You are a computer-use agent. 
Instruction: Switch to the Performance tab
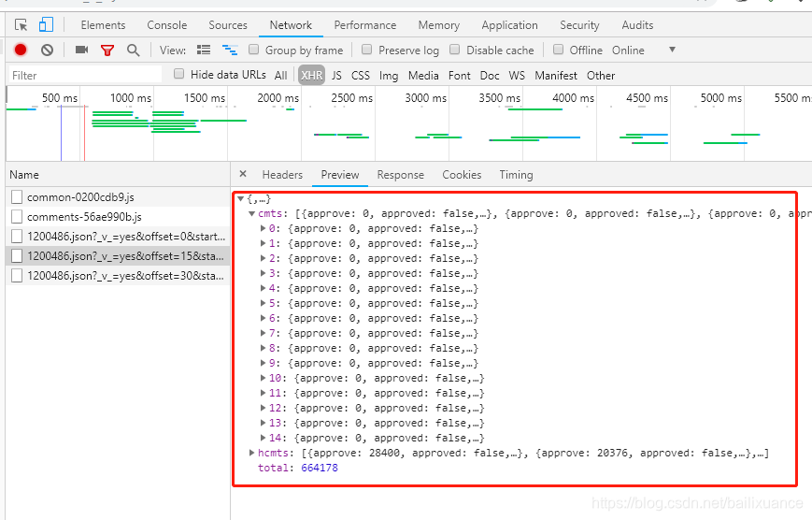tap(365, 25)
